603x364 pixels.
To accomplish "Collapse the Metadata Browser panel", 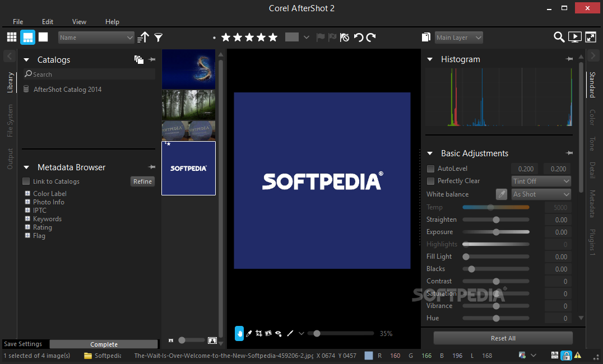I will 26,167.
